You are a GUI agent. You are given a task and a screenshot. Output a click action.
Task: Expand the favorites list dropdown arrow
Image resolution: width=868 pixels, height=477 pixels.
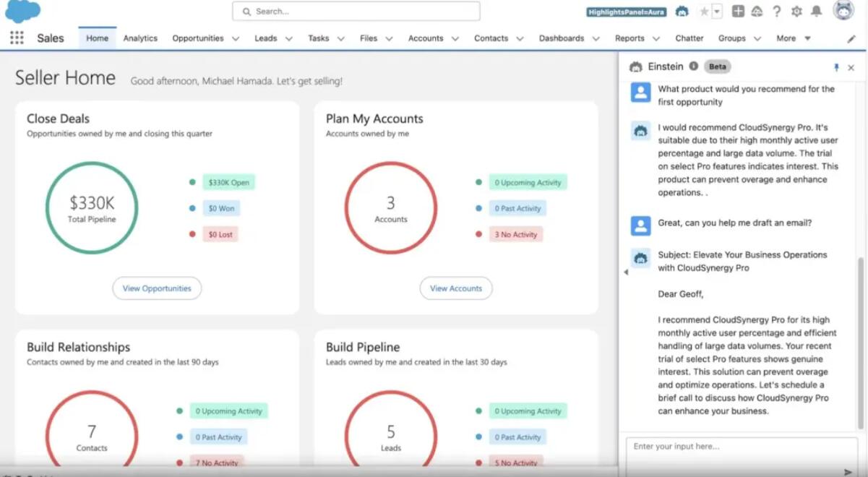717,12
